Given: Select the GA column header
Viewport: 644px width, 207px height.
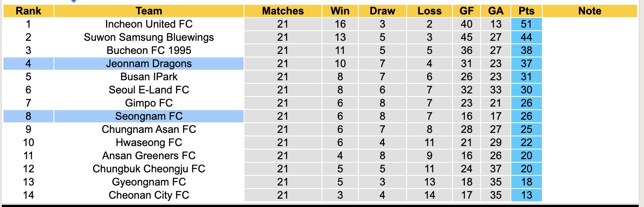Looking at the screenshot, I should point(495,11).
